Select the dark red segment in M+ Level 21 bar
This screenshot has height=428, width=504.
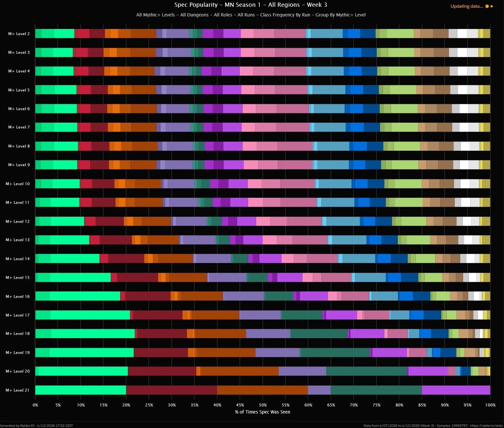click(172, 390)
